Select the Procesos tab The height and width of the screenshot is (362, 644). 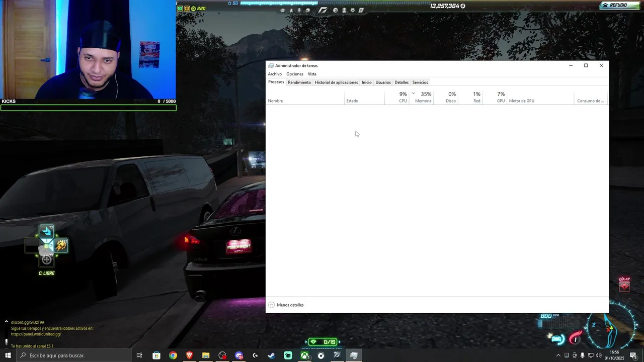[x=276, y=82]
